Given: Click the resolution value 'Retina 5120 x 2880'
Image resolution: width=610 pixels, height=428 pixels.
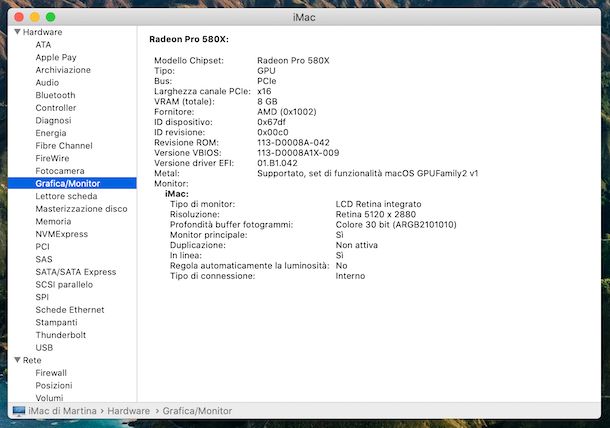Looking at the screenshot, I should 376,214.
